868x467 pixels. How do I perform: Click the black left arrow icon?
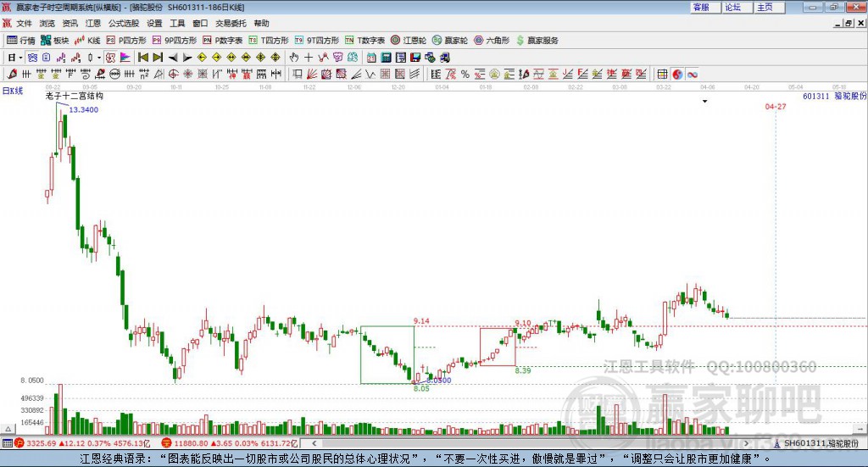pyautogui.click(x=173, y=58)
